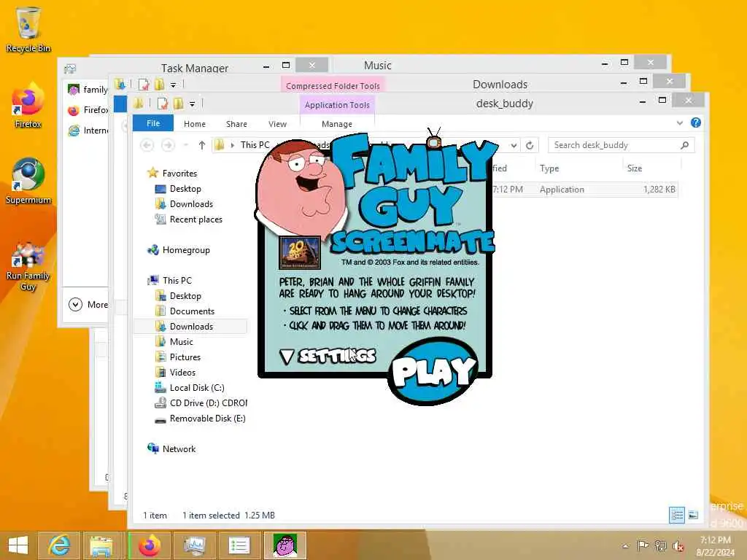Click New folder icon in desk_buddy title bar
Screen dimensions: 747x560
pos(179,104)
